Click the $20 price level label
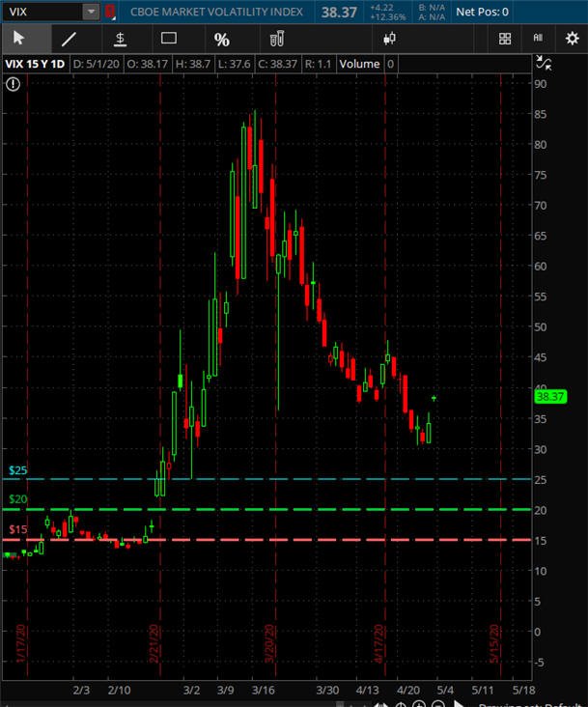588x707 pixels. click(x=18, y=499)
